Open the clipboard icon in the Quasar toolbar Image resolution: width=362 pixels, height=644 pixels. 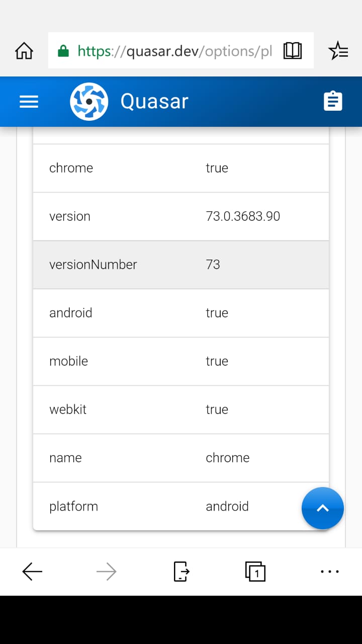point(333,101)
